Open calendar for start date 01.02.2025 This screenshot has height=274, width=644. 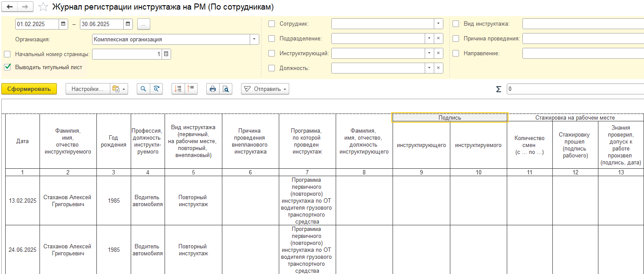(63, 24)
